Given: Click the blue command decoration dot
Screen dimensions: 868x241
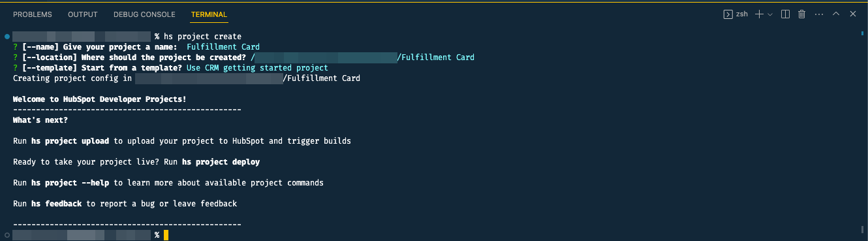Looking at the screenshot, I should [x=7, y=37].
